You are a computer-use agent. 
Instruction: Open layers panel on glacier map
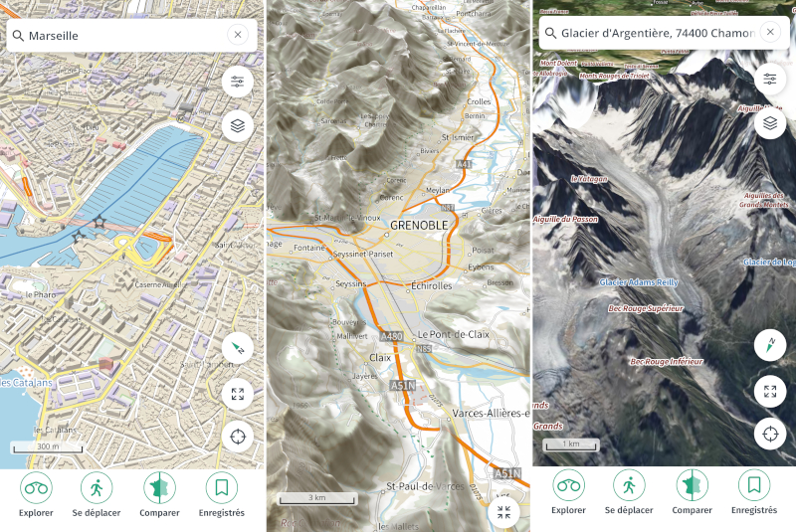pos(770,122)
